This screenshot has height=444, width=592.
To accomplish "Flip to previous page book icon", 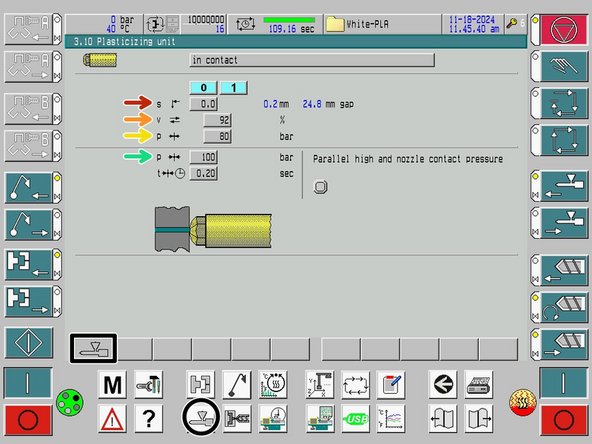I will point(442,419).
